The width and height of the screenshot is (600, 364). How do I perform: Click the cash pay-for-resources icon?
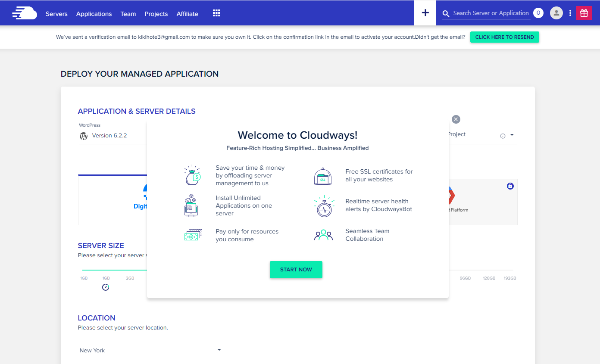tap(193, 235)
